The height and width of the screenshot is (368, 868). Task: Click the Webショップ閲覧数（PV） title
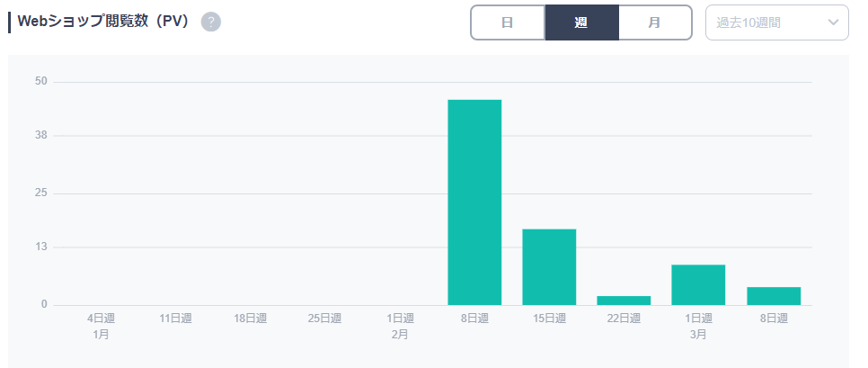[102, 22]
